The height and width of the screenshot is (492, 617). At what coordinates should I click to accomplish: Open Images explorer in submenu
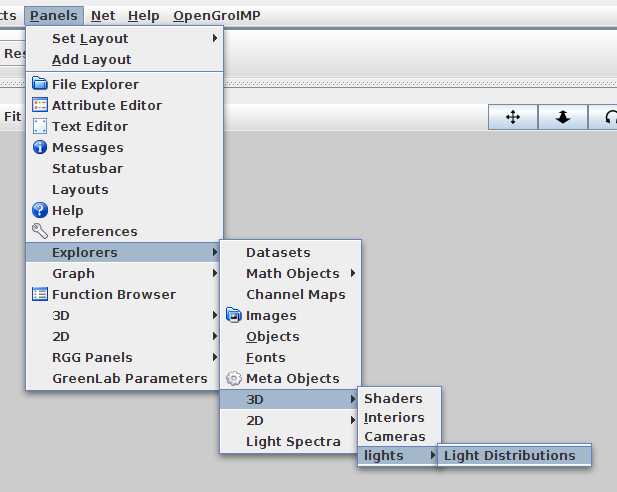click(x=271, y=315)
